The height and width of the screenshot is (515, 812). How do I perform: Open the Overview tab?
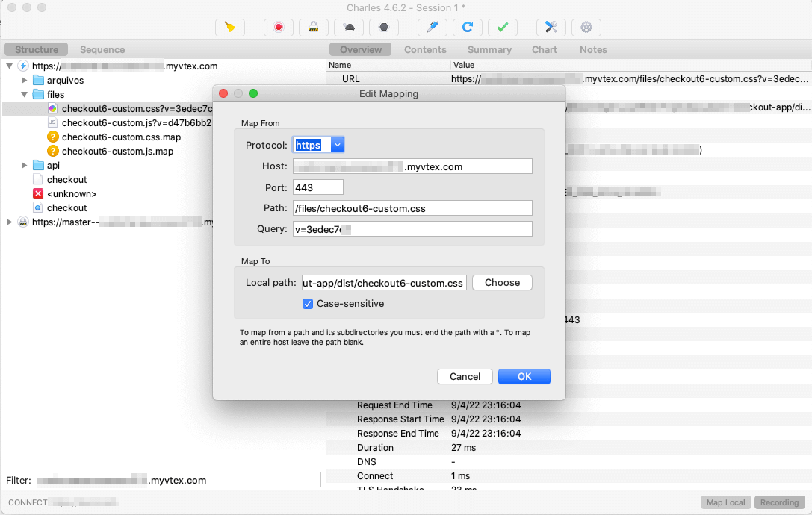[x=360, y=50]
